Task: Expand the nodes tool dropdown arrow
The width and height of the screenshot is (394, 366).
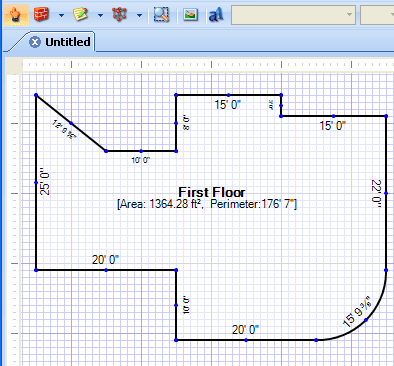Action: point(139,15)
